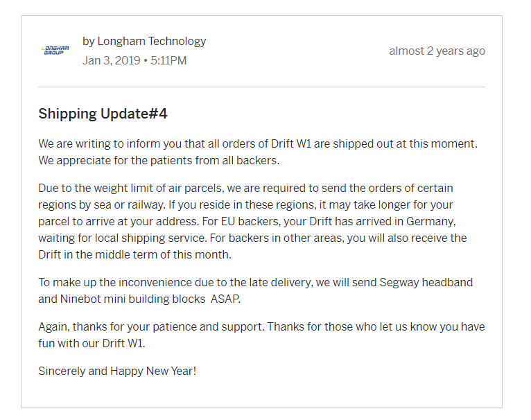Click the Longham Group logo avatar

[x=55, y=51]
